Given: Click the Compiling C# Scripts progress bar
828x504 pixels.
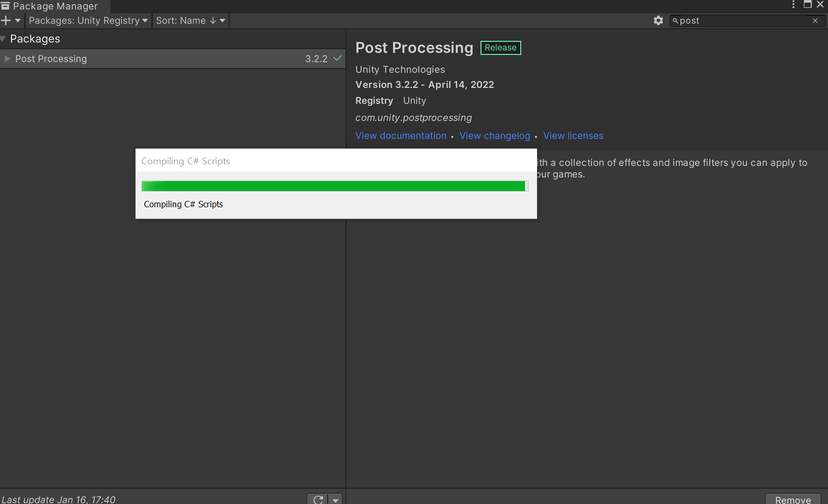Looking at the screenshot, I should 335,186.
